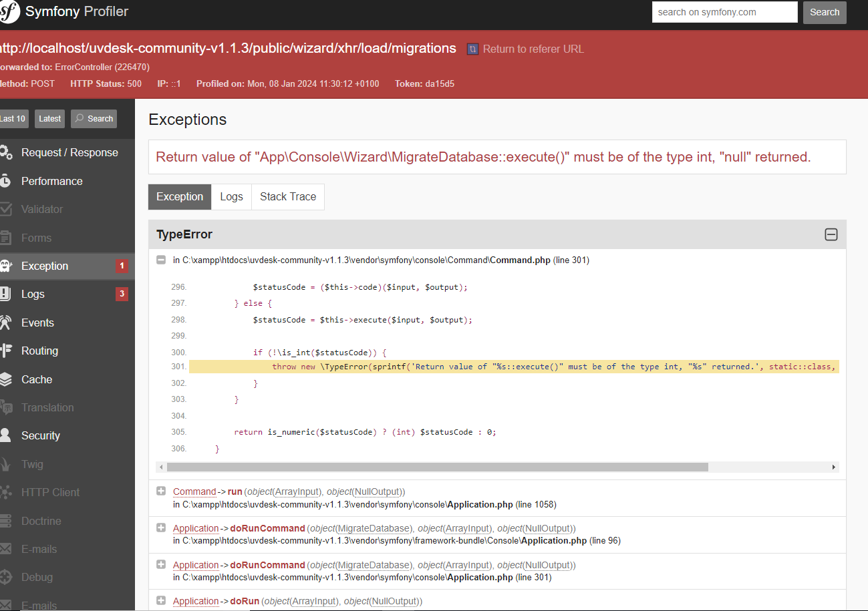Click the token da15d5 text

click(x=440, y=83)
